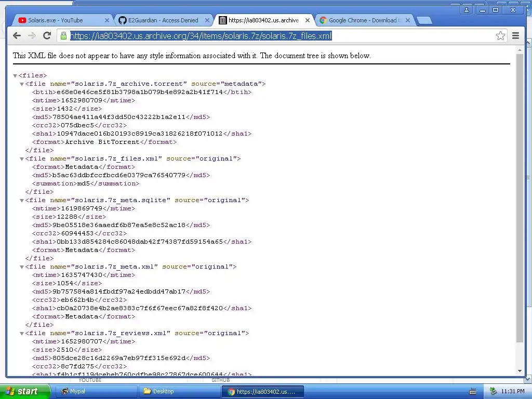Click the network system tray icon
The width and height of the screenshot is (532, 399).
point(493,392)
